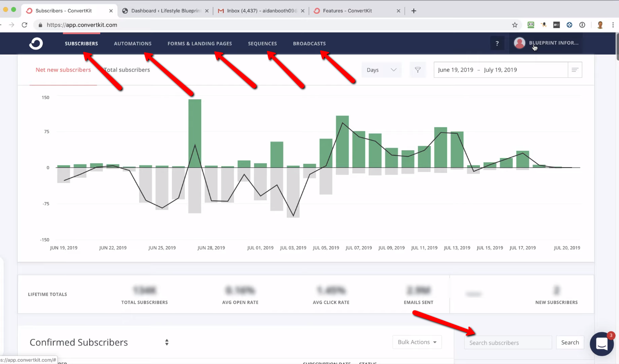Image resolution: width=619 pixels, height=364 pixels.
Task: Open the Blueprint Infor... account menu
Action: point(546,43)
